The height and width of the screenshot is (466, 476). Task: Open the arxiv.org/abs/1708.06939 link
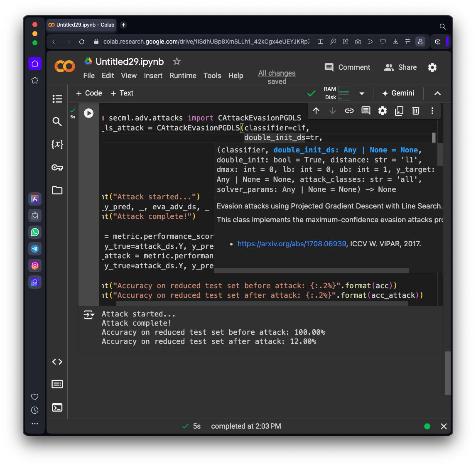coord(292,244)
